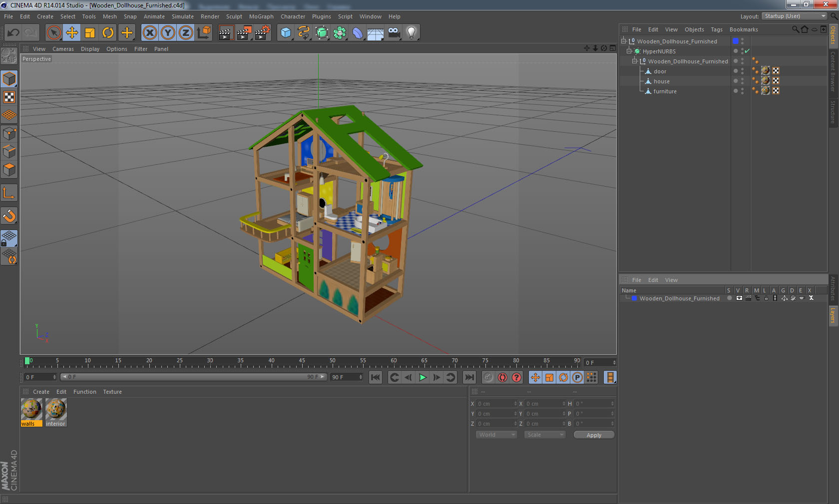Switch to Texture mode checkerboard icon
The height and width of the screenshot is (504, 839).
(x=9, y=97)
